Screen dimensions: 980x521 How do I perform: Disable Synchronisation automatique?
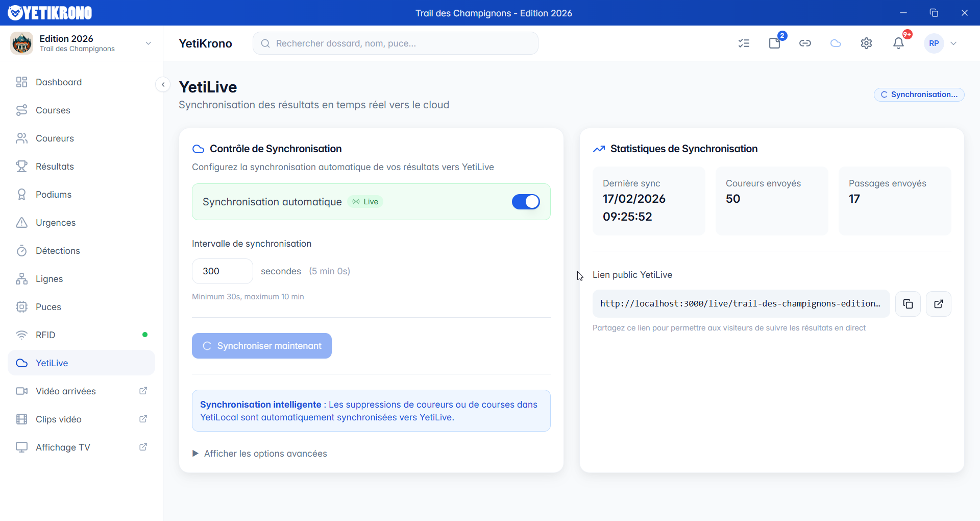point(526,202)
